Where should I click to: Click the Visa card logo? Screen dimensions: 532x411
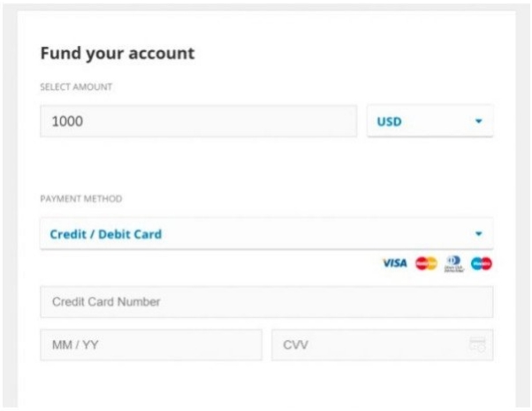tap(395, 263)
